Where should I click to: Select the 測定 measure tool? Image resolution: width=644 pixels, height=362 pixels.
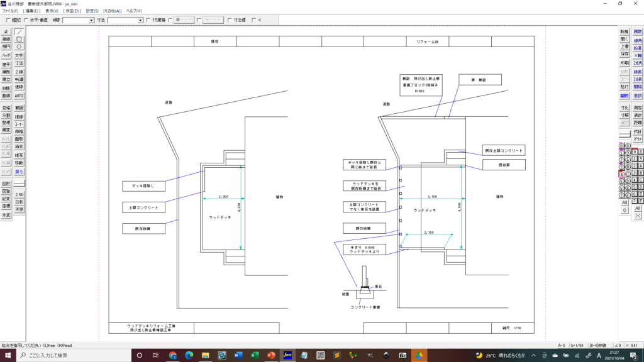pyautogui.click(x=638, y=108)
